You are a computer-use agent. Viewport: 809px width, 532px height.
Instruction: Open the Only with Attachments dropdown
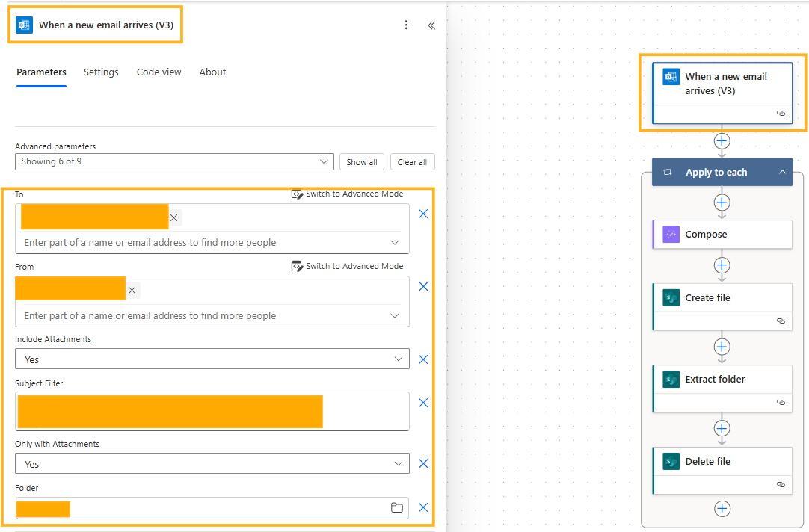(x=212, y=463)
